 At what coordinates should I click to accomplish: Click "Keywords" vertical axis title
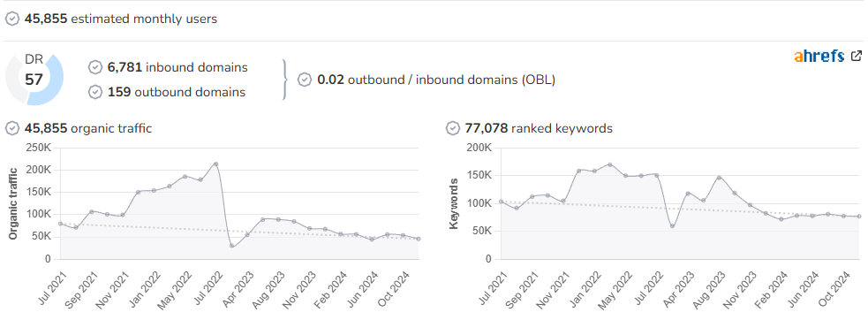click(x=454, y=203)
